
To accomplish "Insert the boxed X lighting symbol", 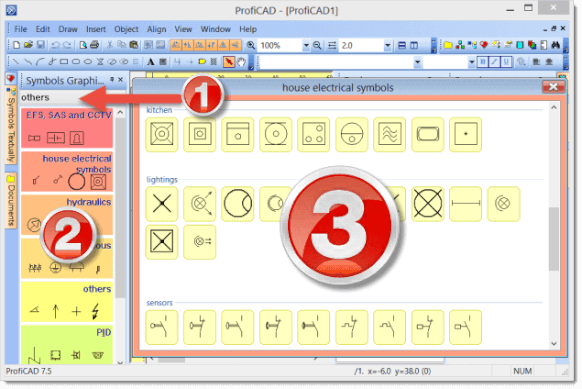I will tap(162, 242).
